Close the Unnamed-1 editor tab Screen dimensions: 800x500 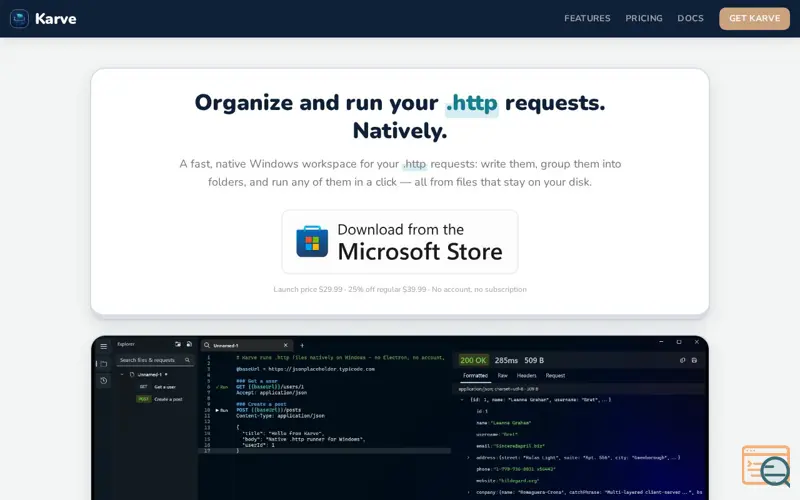[x=286, y=345]
